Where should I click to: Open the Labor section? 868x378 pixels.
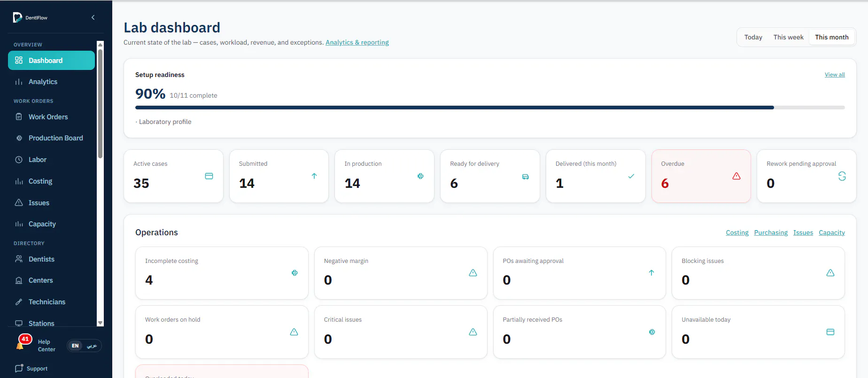pyautogui.click(x=51, y=160)
